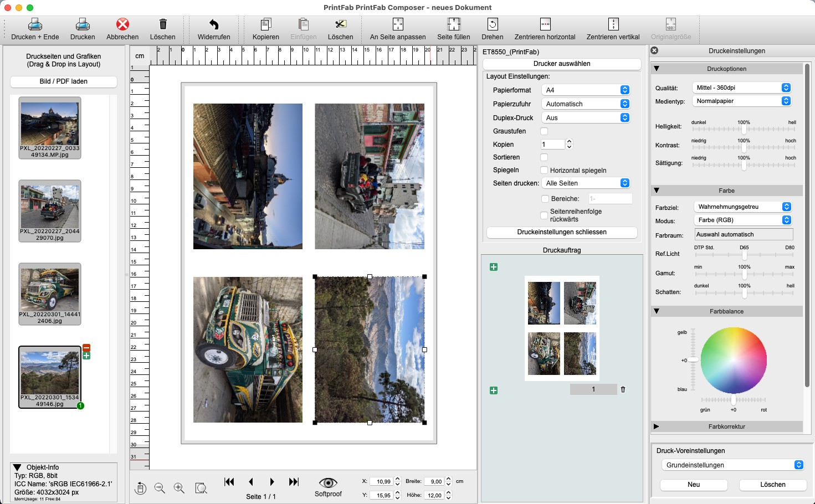The height and width of the screenshot is (504, 815).
Task: Click the An Seite anpassen icon
Action: click(x=397, y=25)
